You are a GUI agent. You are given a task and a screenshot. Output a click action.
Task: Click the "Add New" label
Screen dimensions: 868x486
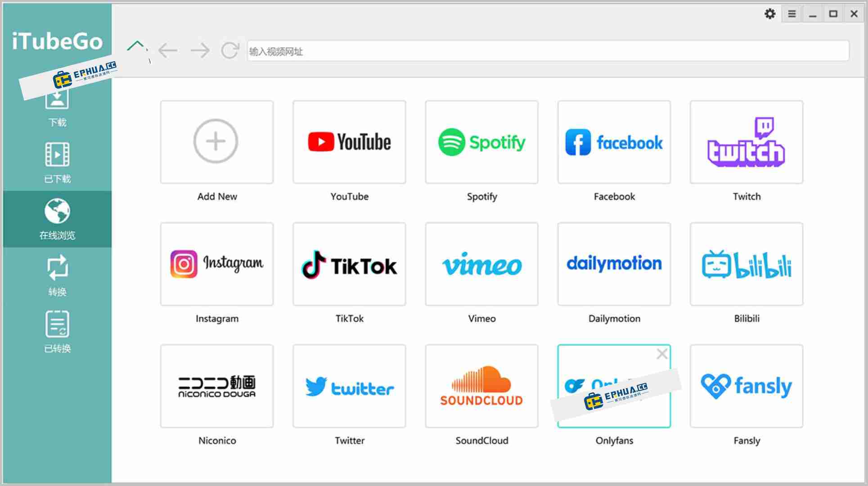pyautogui.click(x=217, y=197)
